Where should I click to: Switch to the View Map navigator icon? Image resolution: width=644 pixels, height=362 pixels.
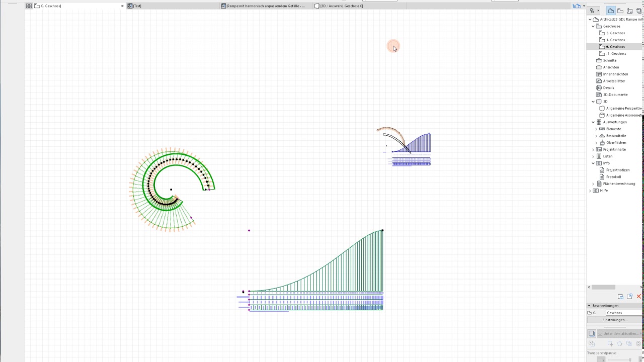620,11
